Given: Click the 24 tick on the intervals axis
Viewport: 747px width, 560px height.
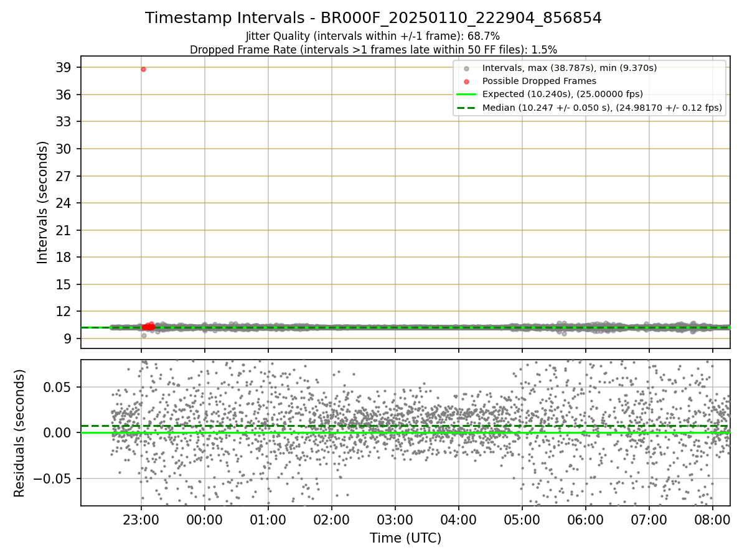Looking at the screenshot, I should pyautogui.click(x=64, y=203).
